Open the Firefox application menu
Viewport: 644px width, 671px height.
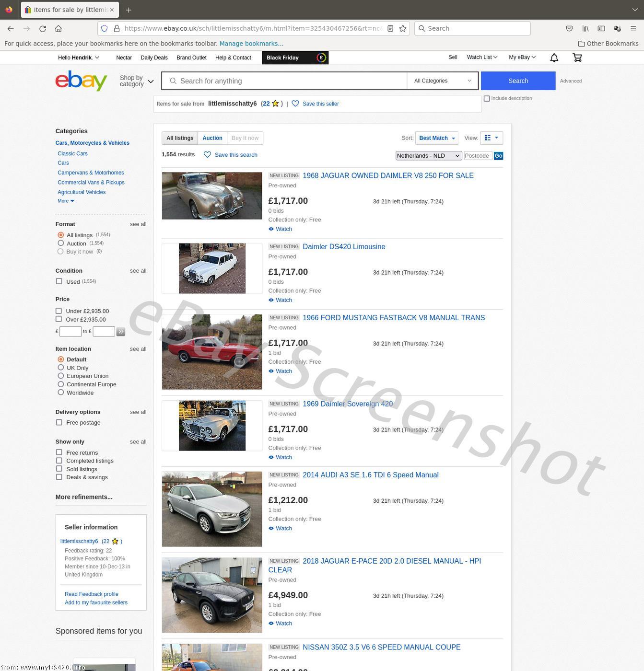pos(633,29)
